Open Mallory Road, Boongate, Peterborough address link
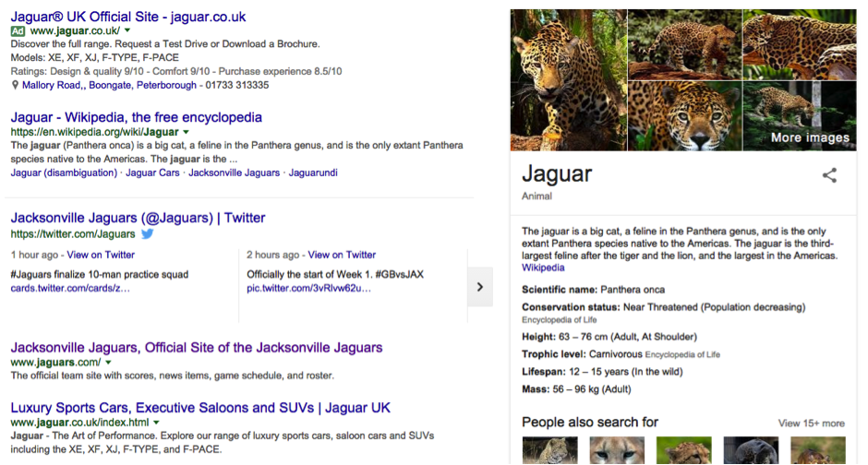Viewport: 868px width, 465px height. coord(109,85)
